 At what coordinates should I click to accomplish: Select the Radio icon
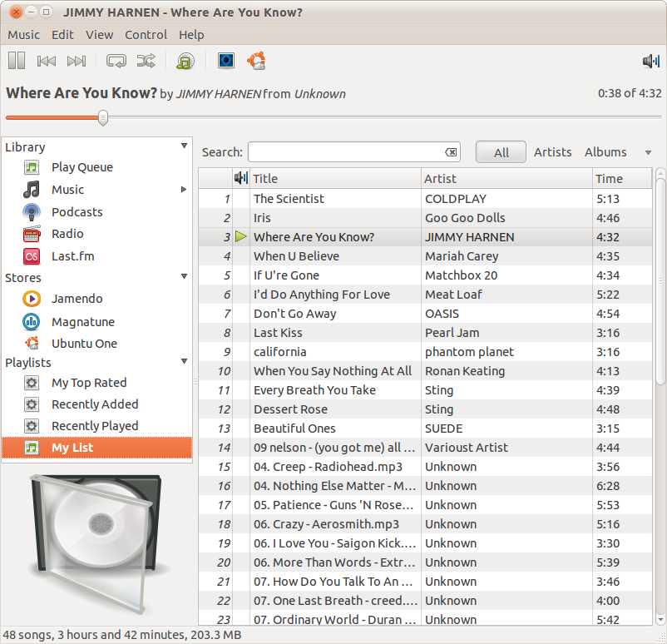coord(32,234)
